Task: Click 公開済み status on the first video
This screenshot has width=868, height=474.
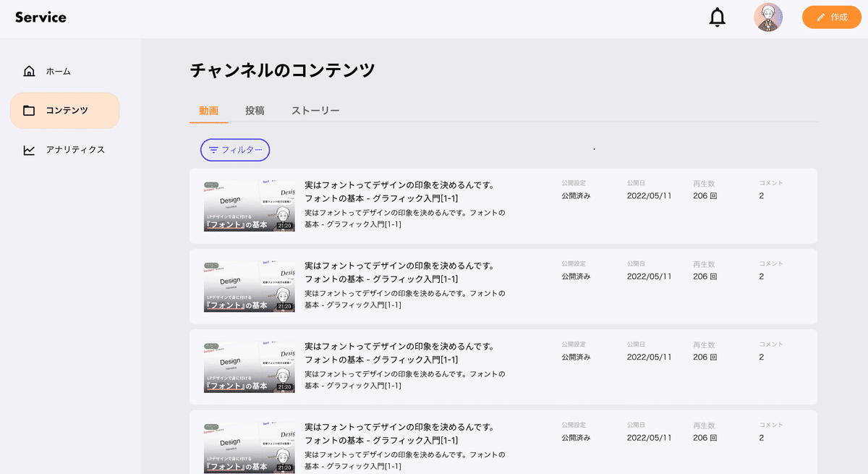Action: coord(576,195)
